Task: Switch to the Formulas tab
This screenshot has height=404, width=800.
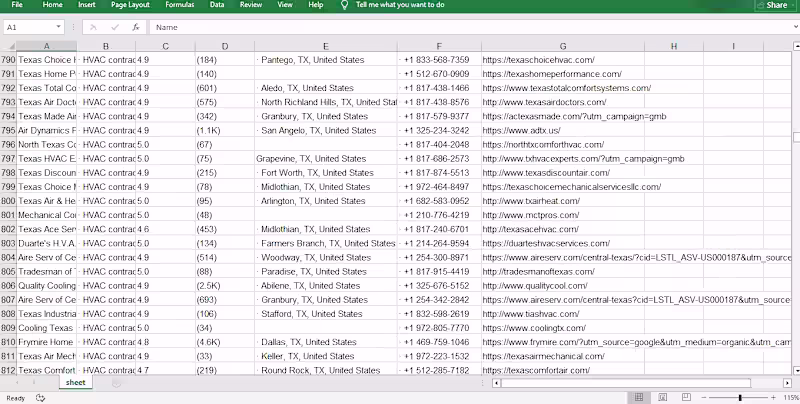Action: click(x=180, y=5)
